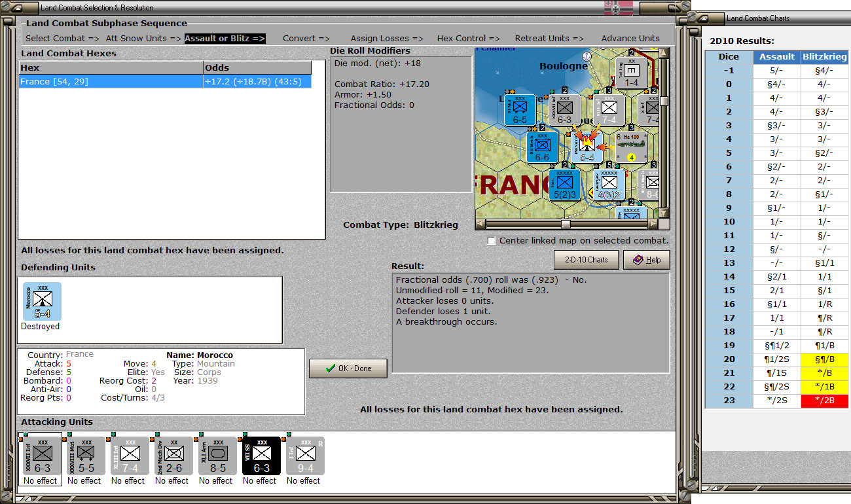This screenshot has width=851, height=504.
Task: Click the Assign Losses subphase step
Action: tap(387, 39)
